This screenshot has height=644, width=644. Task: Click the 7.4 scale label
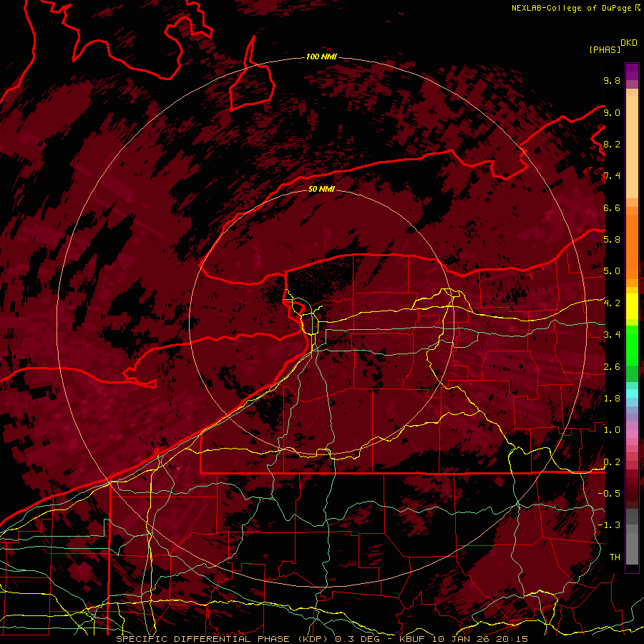click(612, 176)
